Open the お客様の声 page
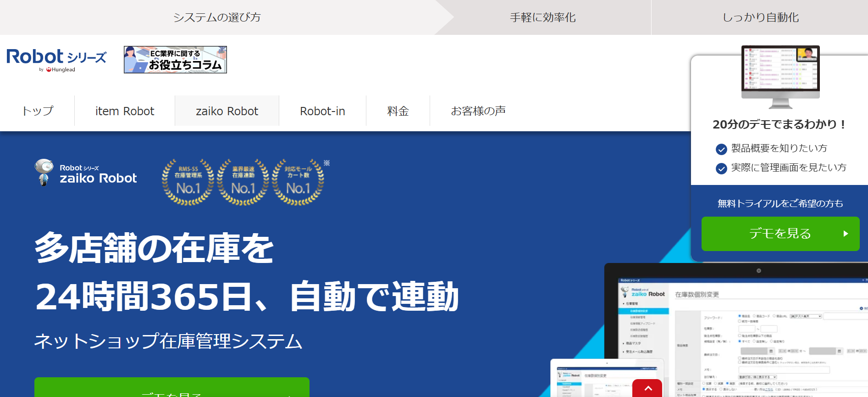 click(x=478, y=111)
